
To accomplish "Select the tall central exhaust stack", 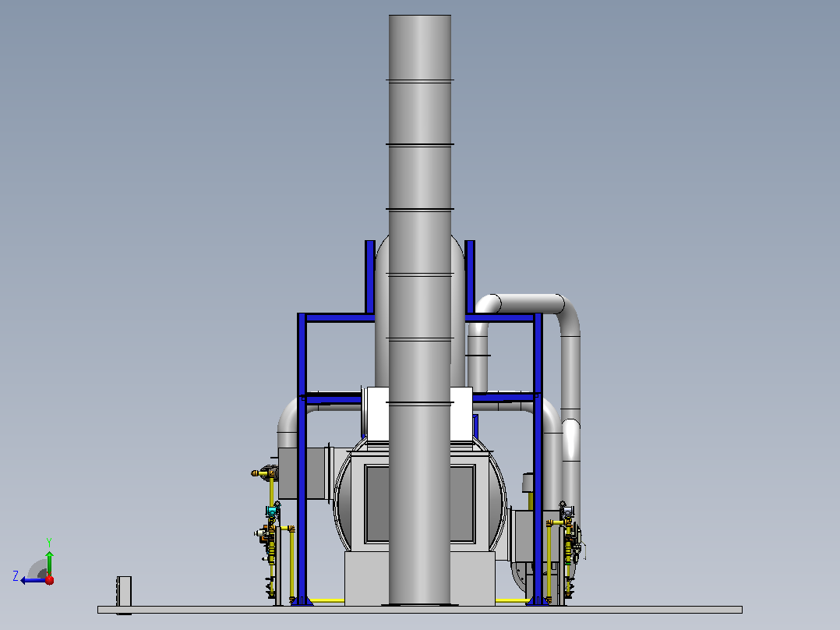I will [419, 310].
